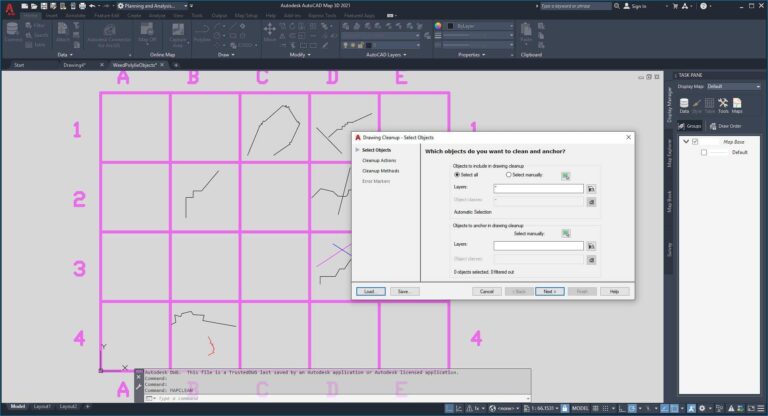Open the Feature Edit ribbon tab
The image size is (768, 416).
coord(107,16)
